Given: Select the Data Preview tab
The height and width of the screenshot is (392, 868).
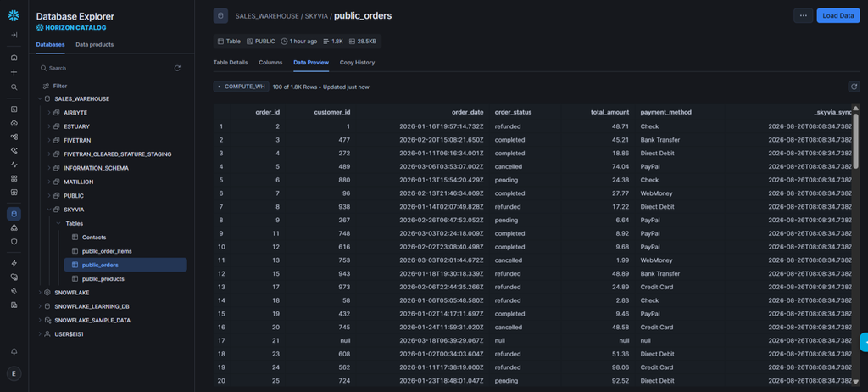Looking at the screenshot, I should tap(311, 63).
